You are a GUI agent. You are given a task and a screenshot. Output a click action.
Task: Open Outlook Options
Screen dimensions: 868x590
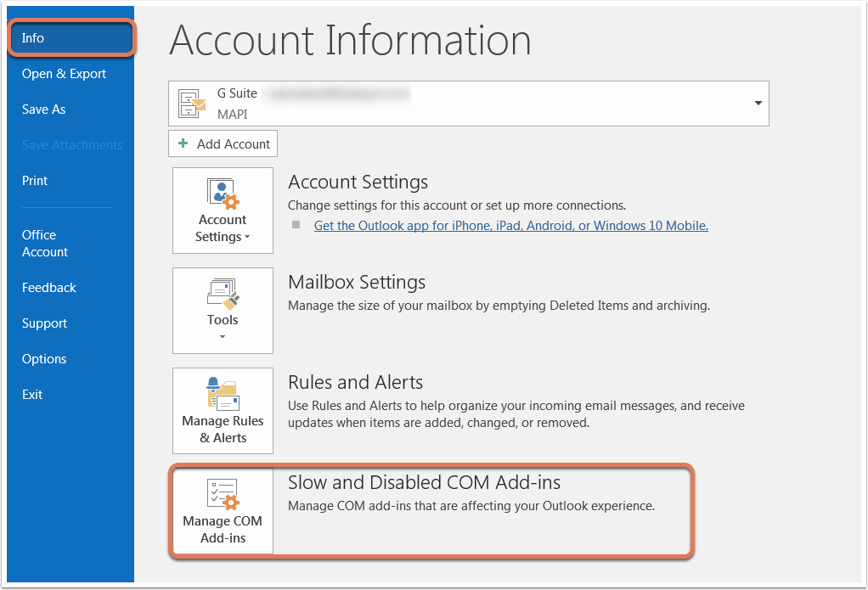click(44, 359)
